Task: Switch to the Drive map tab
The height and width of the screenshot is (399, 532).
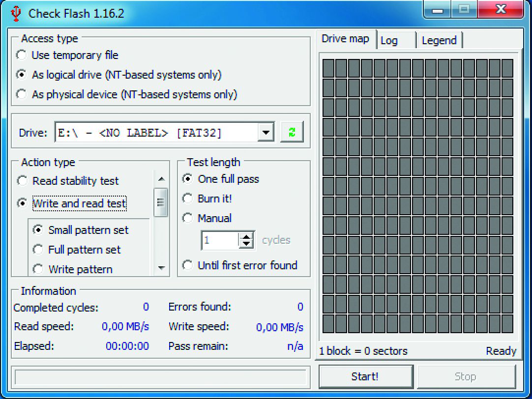Action: 345,39
